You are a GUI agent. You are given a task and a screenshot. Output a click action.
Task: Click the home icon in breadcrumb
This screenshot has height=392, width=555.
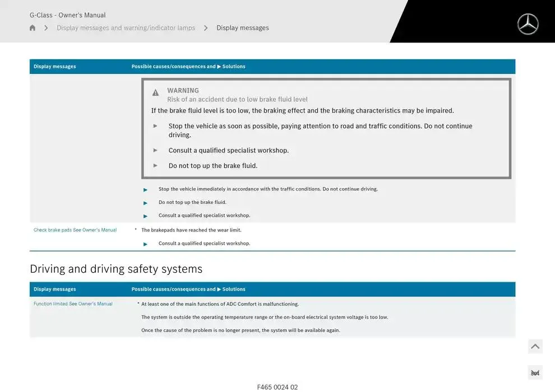[33, 28]
